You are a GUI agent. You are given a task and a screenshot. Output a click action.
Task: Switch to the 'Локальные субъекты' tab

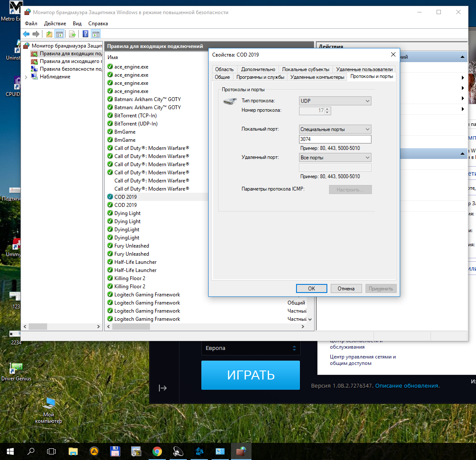tap(305, 69)
